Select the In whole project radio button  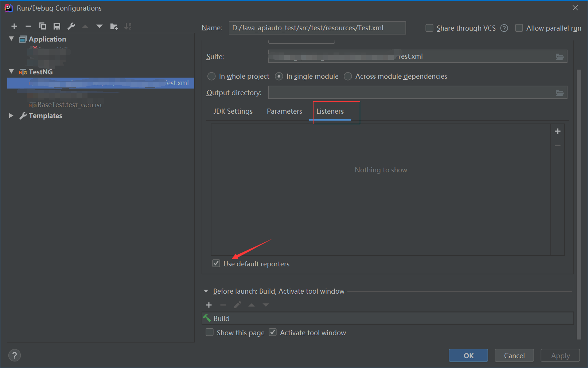point(211,77)
